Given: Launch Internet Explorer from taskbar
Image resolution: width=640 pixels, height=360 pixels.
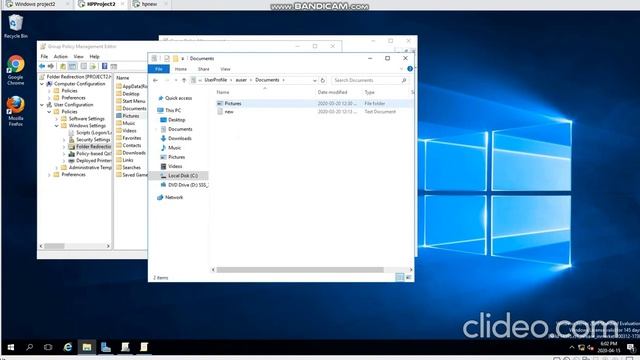Looking at the screenshot, I should click(68, 347).
